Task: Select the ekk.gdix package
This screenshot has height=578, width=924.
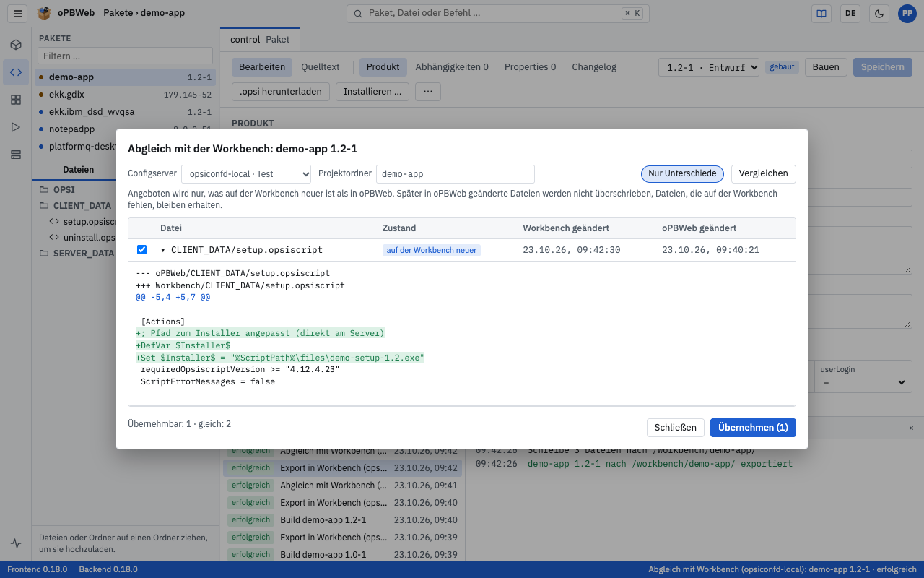Action: coord(125,95)
